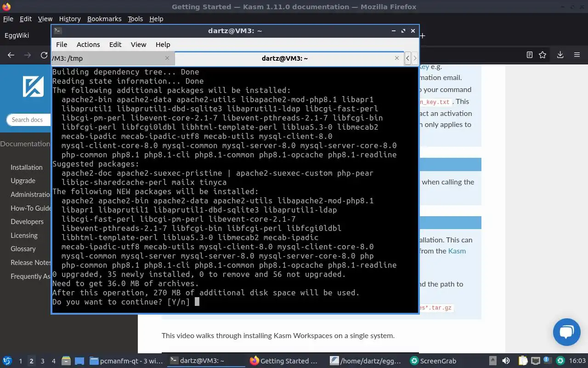
Task: Open the Administration docs section
Action: pyautogui.click(x=30, y=195)
